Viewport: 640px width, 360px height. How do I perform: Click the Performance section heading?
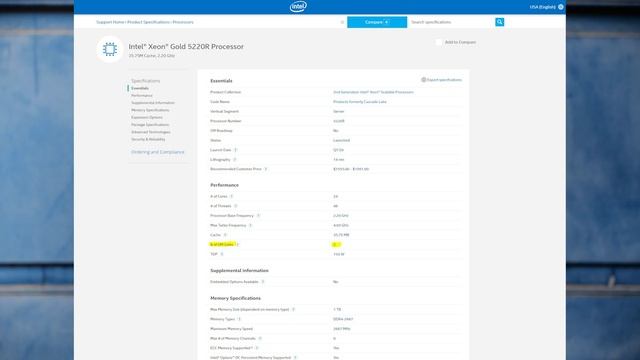tap(224, 185)
